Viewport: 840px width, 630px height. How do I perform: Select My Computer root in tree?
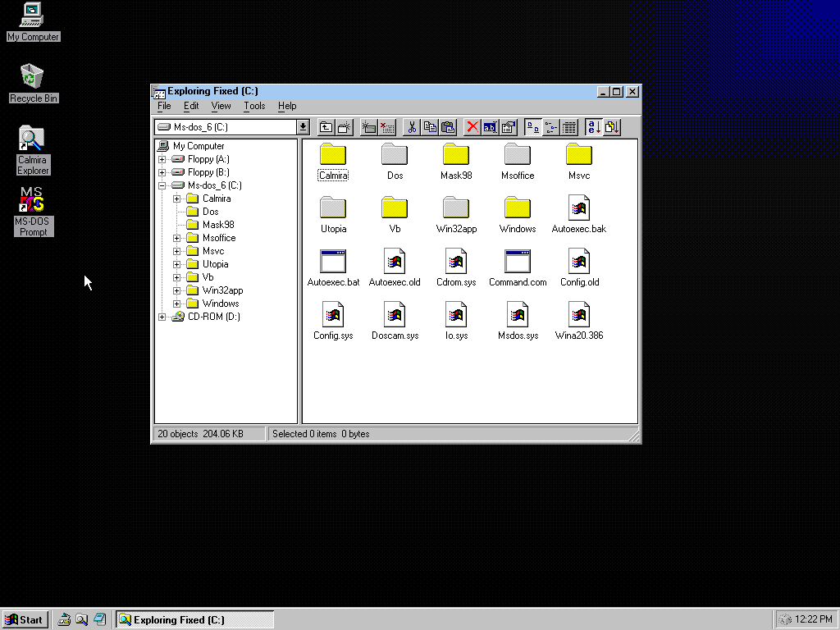coord(199,146)
